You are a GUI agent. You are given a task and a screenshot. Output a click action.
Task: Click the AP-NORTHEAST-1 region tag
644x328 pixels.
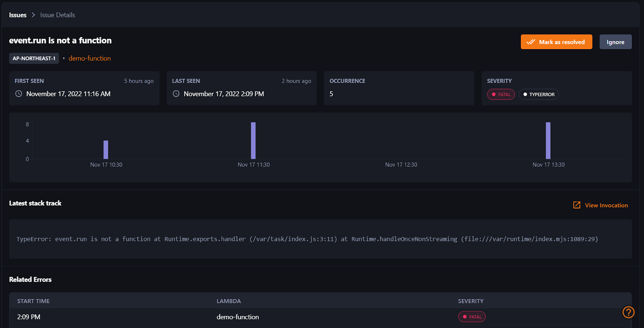(34, 58)
